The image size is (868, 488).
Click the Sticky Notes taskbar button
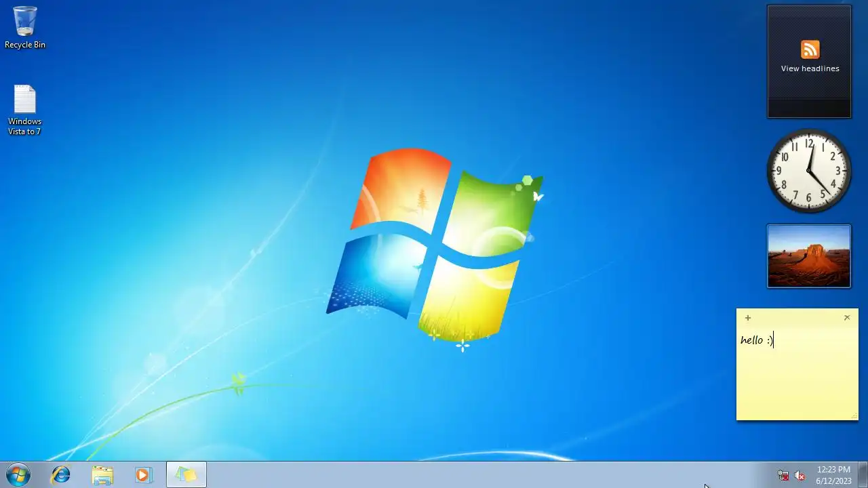pos(186,475)
